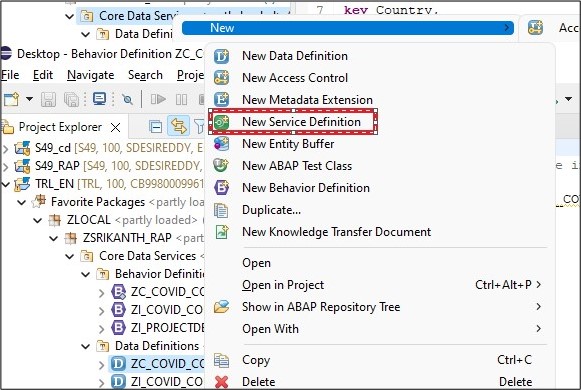
Task: Select ZLOCAL package in the tree
Action: tap(89, 220)
